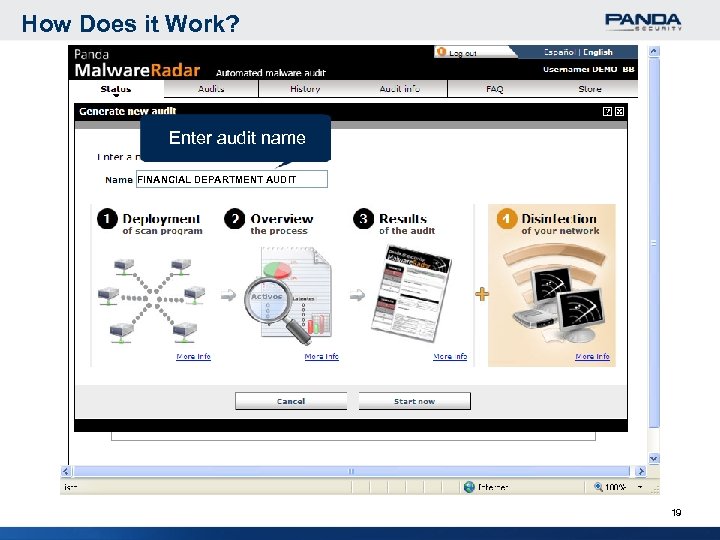
Task: Open the History tab
Action: [x=305, y=89]
